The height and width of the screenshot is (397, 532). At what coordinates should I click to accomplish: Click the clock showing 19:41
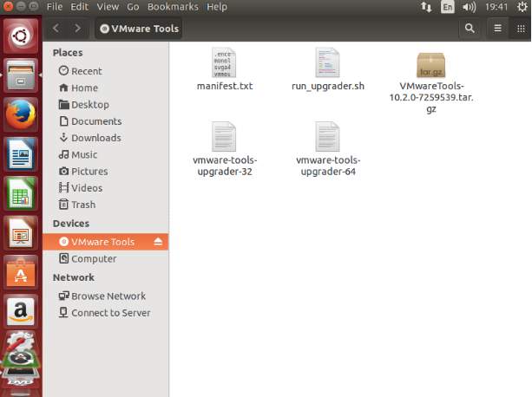[496, 7]
